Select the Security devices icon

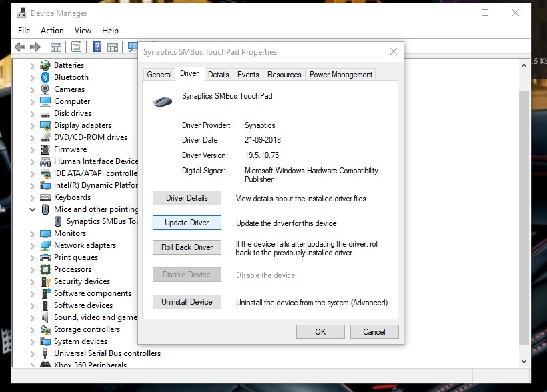(x=46, y=281)
